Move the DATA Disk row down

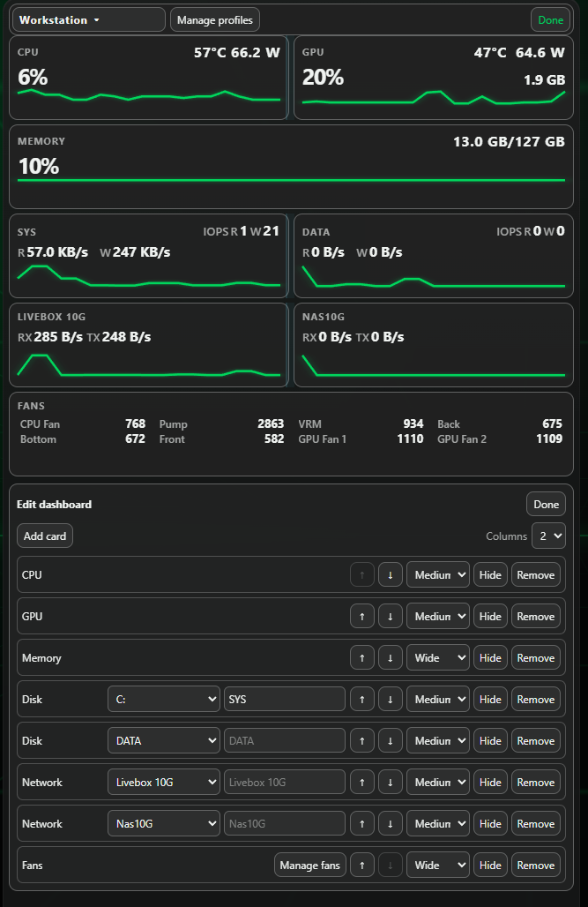pos(391,741)
